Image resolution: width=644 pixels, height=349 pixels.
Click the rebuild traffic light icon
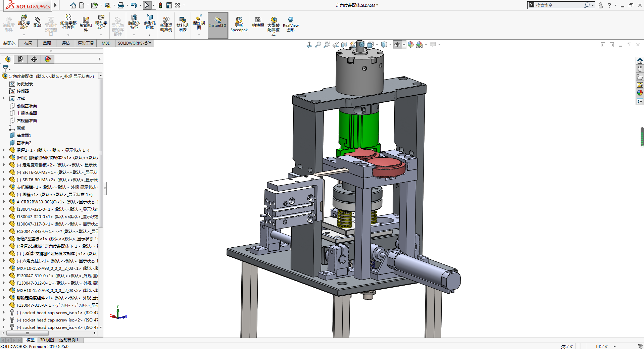pyautogui.click(x=160, y=5)
